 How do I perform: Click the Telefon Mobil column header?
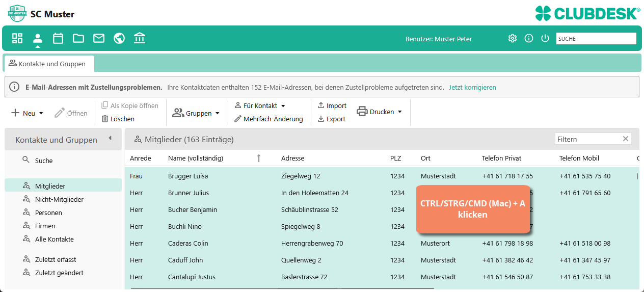tap(579, 158)
